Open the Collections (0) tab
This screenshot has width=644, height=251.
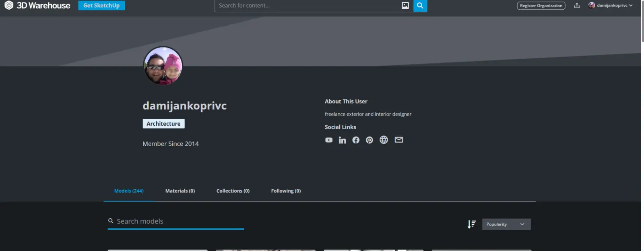pyautogui.click(x=233, y=191)
